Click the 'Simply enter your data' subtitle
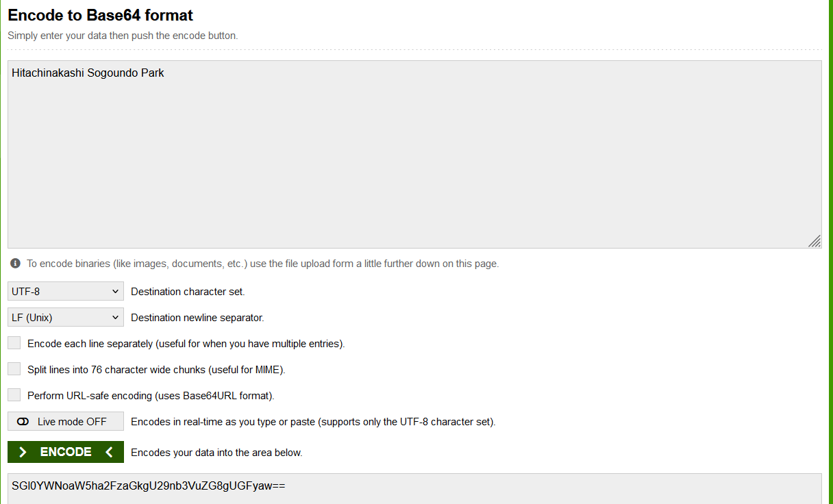 123,36
